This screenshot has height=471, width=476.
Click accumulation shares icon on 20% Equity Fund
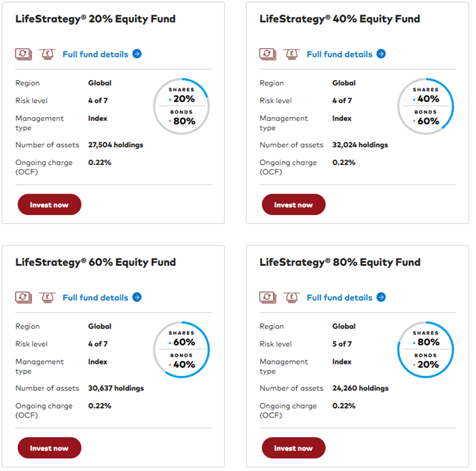pos(24,54)
